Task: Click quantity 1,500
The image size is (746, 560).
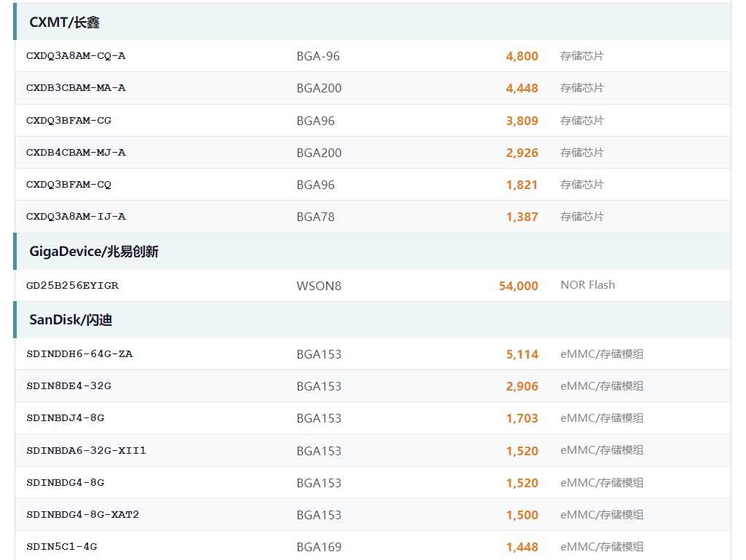Action: click(x=522, y=515)
